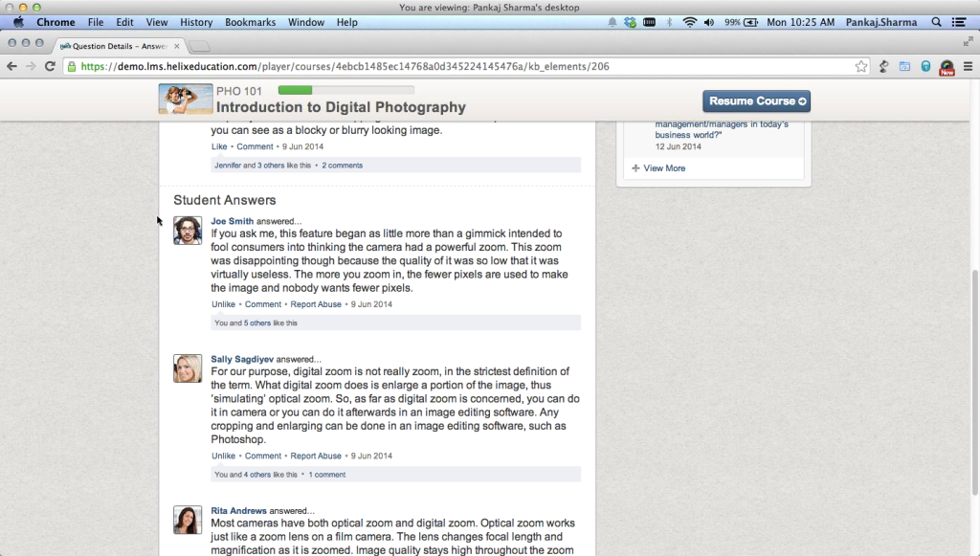Click the Bluetooth icon in the menu bar
Screen dimensions: 980x556
669,23
